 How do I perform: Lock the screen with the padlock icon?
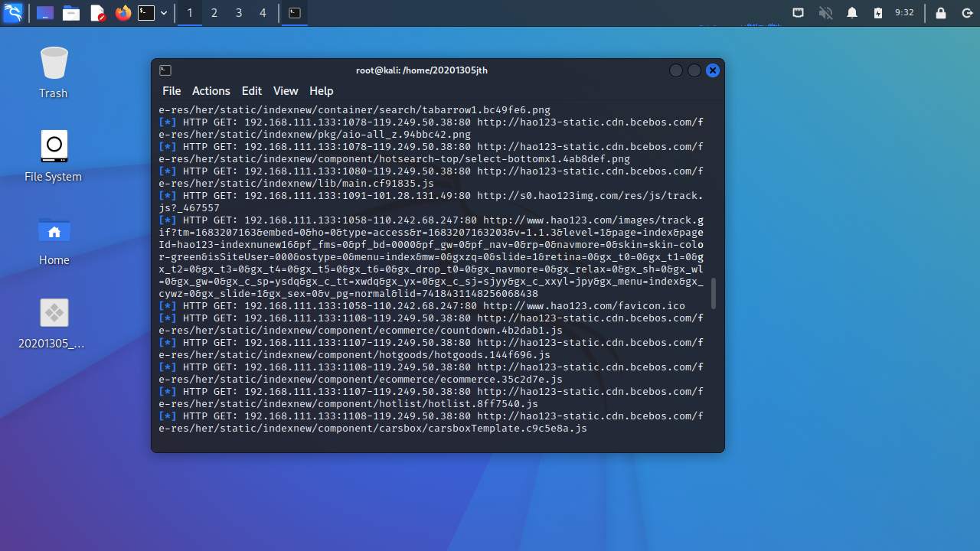coord(941,13)
